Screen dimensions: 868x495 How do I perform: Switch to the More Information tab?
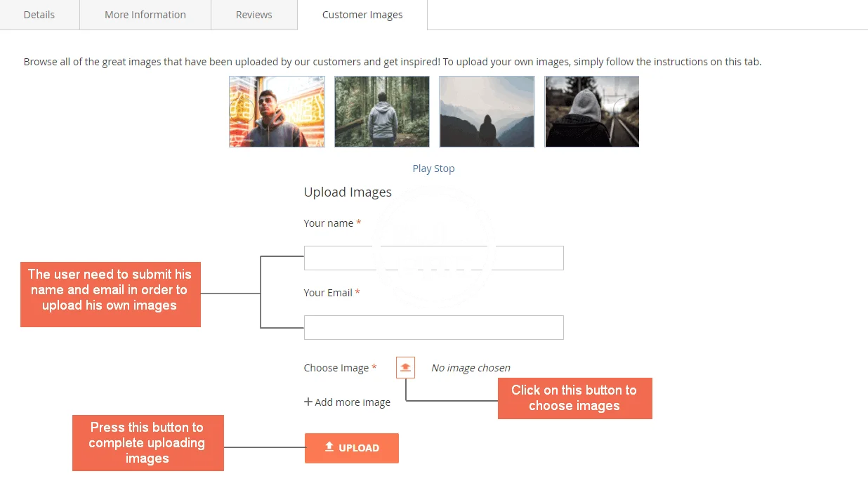(145, 15)
